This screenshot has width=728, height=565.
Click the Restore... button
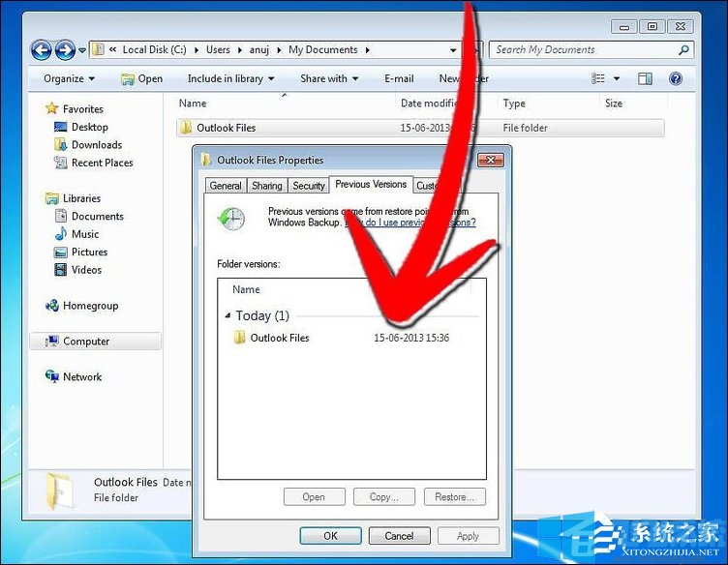455,497
